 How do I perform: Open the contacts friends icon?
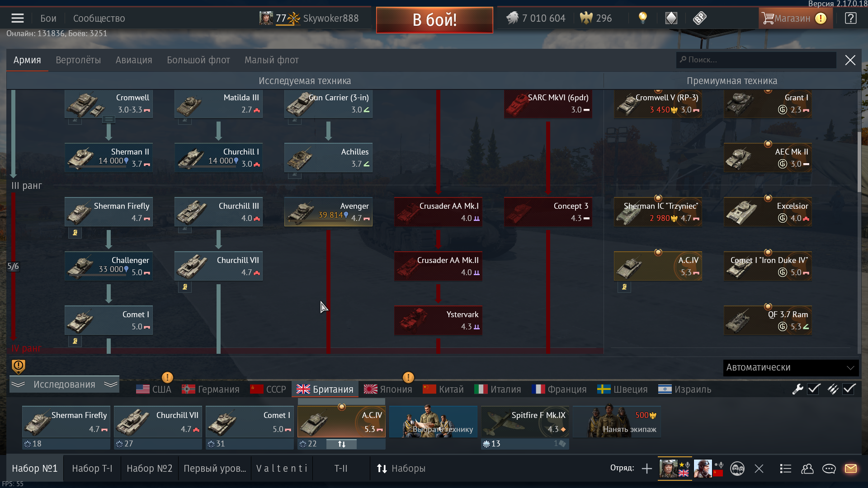(x=807, y=469)
